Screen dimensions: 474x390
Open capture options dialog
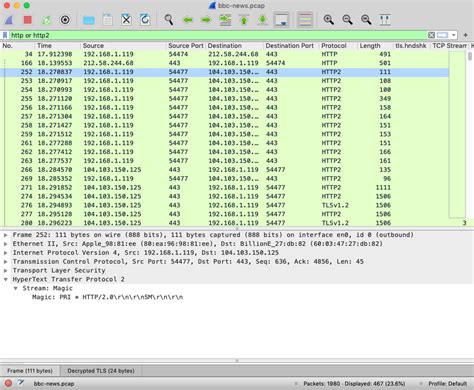[65, 20]
